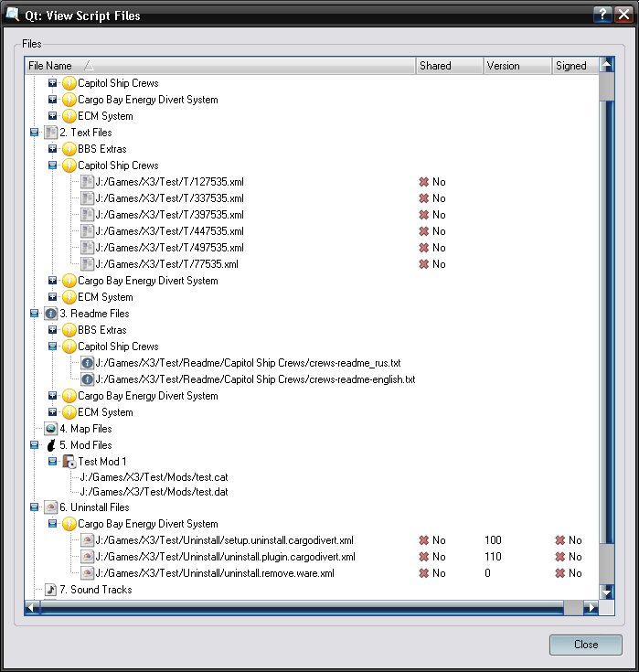This screenshot has width=639, height=672.
Task: Click the vertical scrollbar up arrow
Action: (x=606, y=65)
